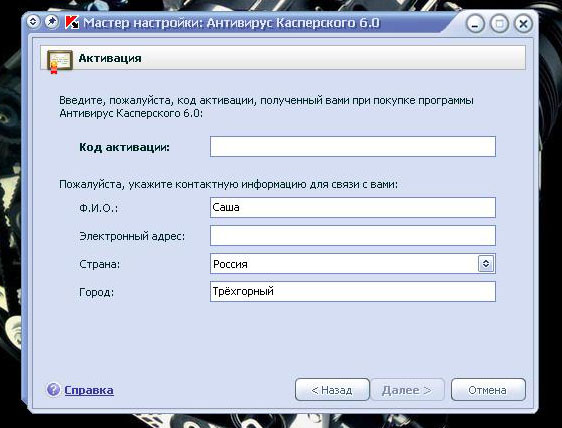Minimize the Мастер настройки window
The width and height of the screenshot is (562, 428).
[475, 24]
